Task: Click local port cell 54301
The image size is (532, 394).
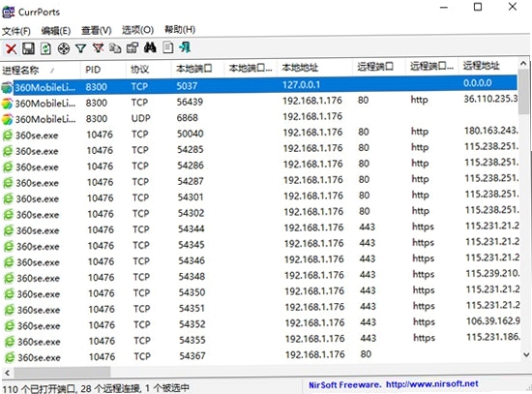Action: pyautogui.click(x=191, y=197)
